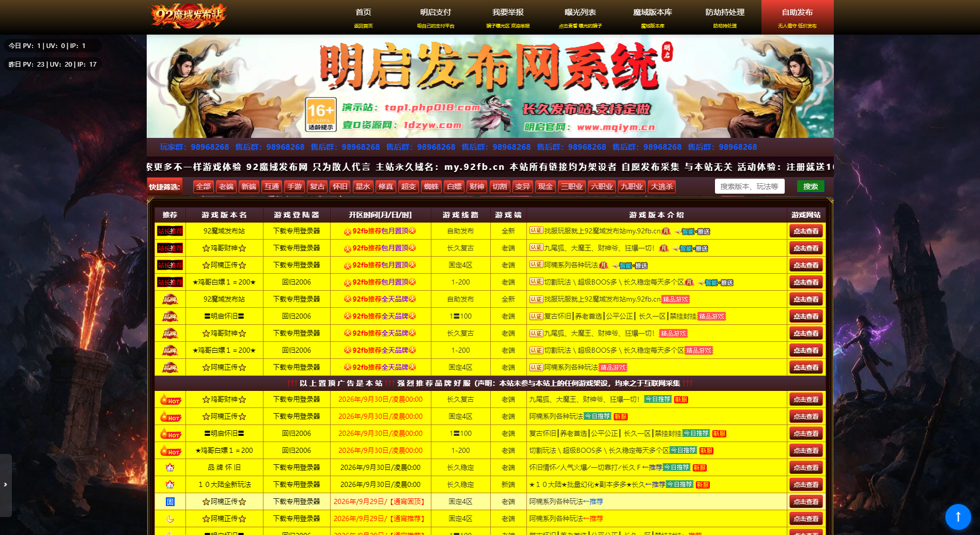Filter by the 六职业 tag
Image resolution: width=980 pixels, height=535 pixels.
601,187
